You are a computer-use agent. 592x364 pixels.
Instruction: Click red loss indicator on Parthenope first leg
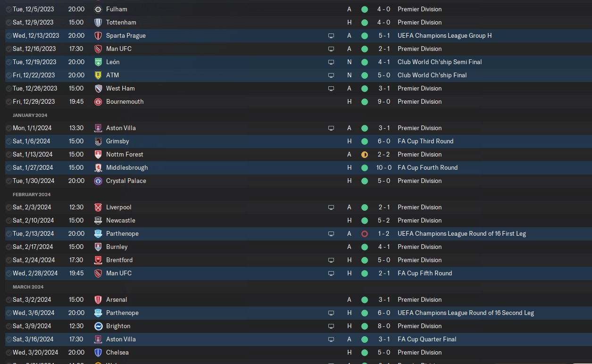click(364, 234)
